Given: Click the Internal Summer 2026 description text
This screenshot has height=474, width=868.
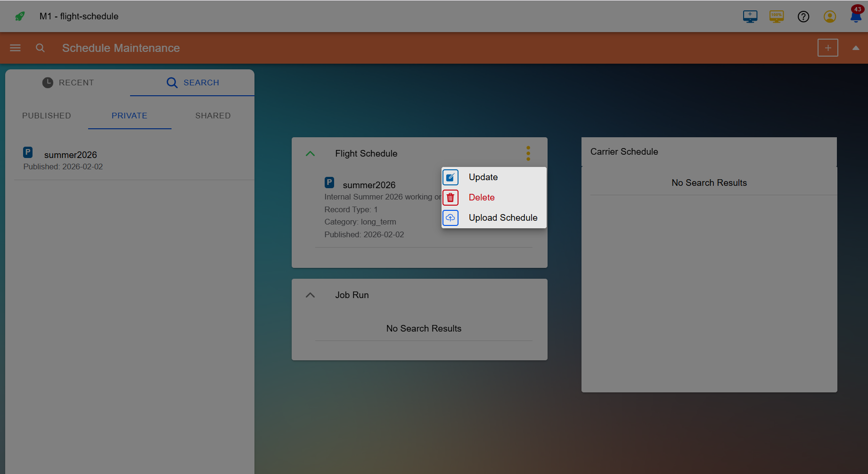Looking at the screenshot, I should click(x=383, y=197).
